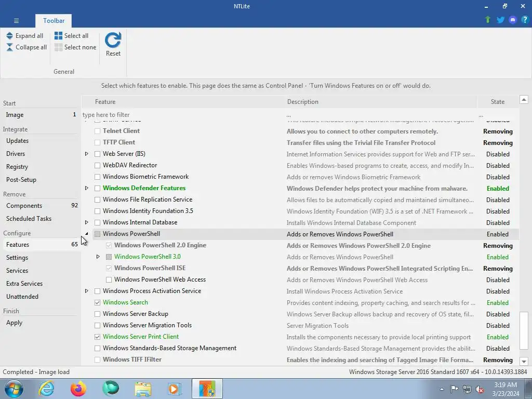The height and width of the screenshot is (399, 532).
Task: Open the Extra Services page
Action: point(41,284)
